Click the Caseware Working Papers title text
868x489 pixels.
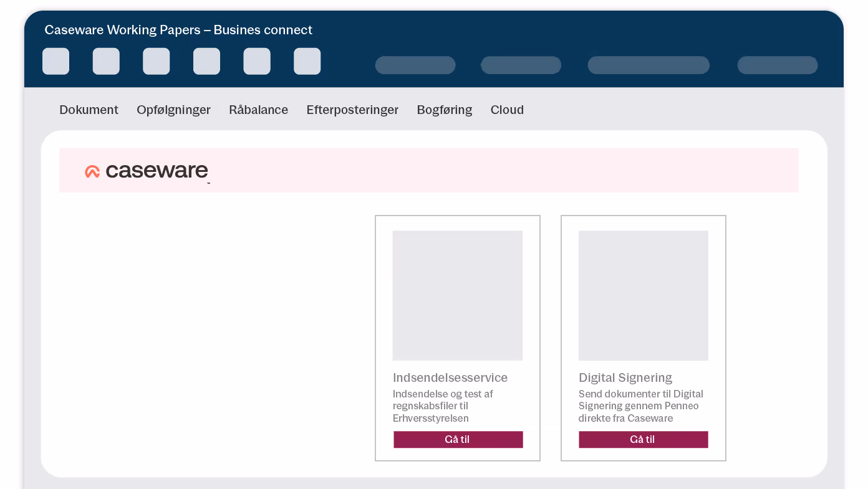[178, 30]
